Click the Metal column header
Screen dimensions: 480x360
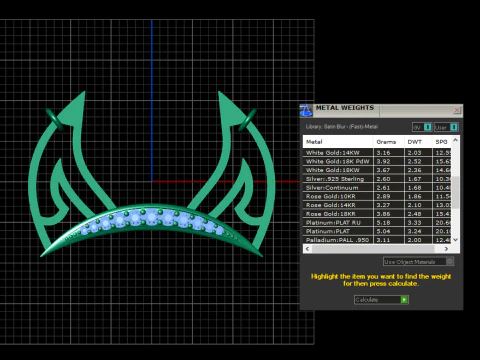click(338, 142)
